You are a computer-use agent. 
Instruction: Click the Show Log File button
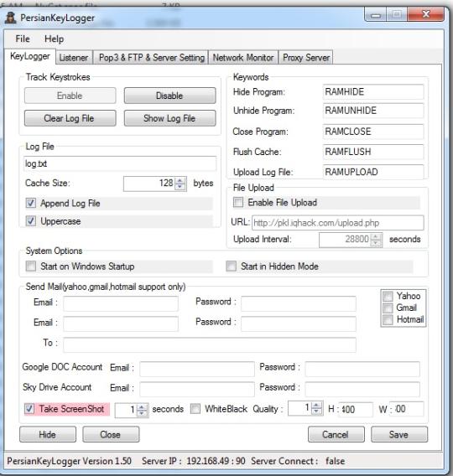tap(169, 118)
